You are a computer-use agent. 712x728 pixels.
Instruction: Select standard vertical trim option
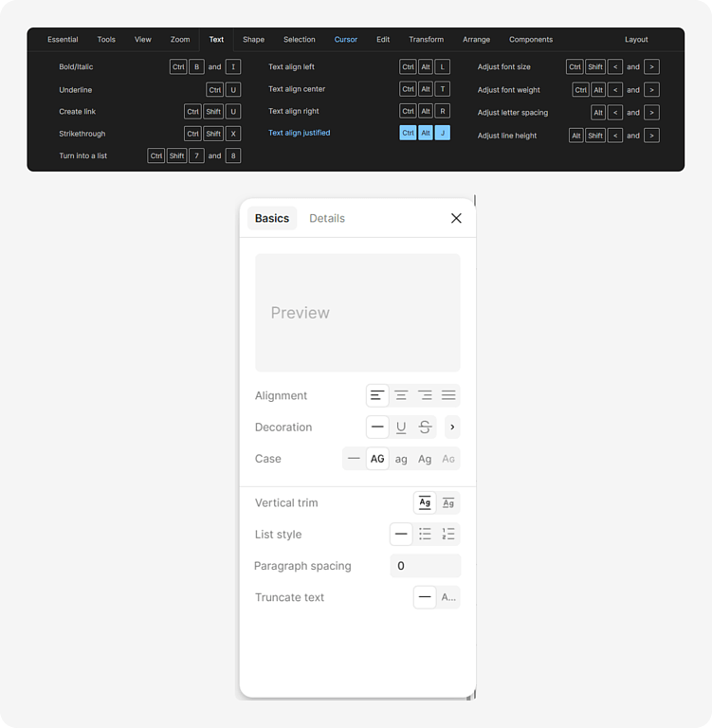click(x=425, y=502)
